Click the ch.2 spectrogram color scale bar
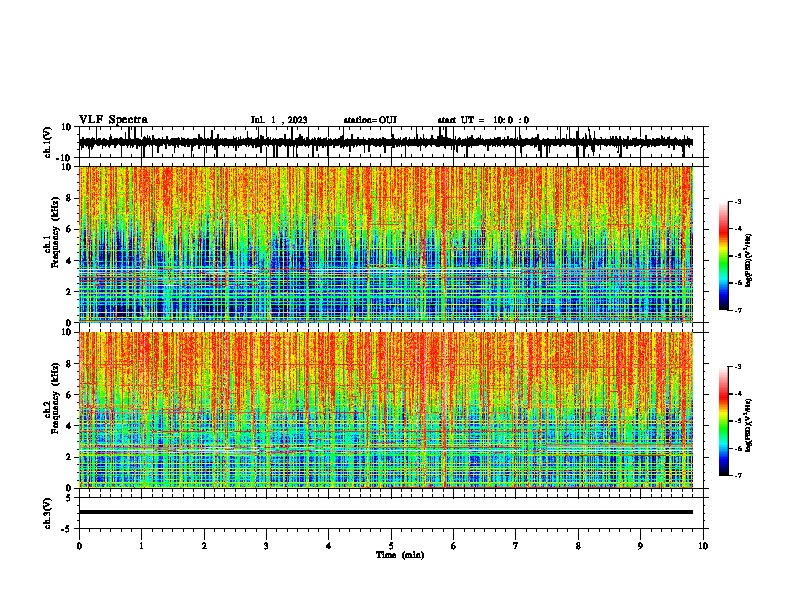 coord(723,421)
